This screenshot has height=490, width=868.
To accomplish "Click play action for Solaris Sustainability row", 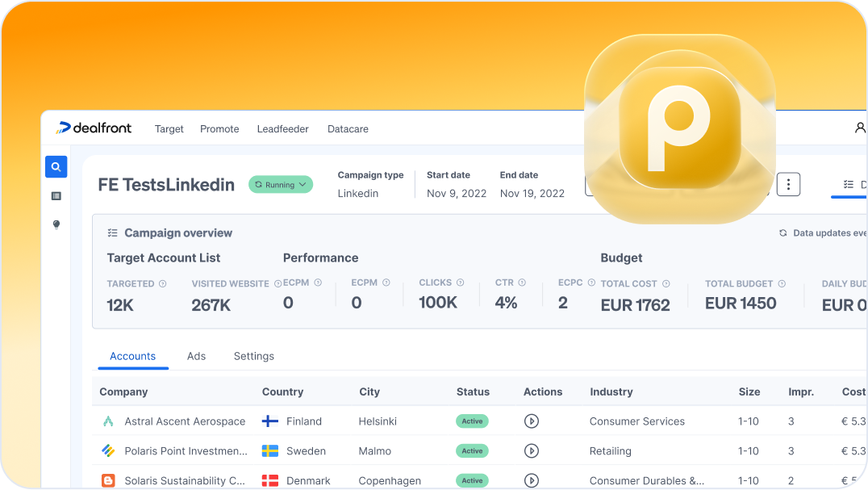I will click(x=532, y=480).
